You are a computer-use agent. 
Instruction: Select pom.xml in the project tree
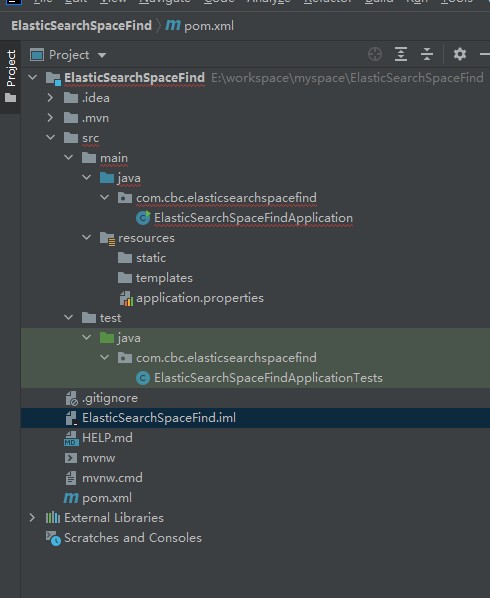point(107,498)
